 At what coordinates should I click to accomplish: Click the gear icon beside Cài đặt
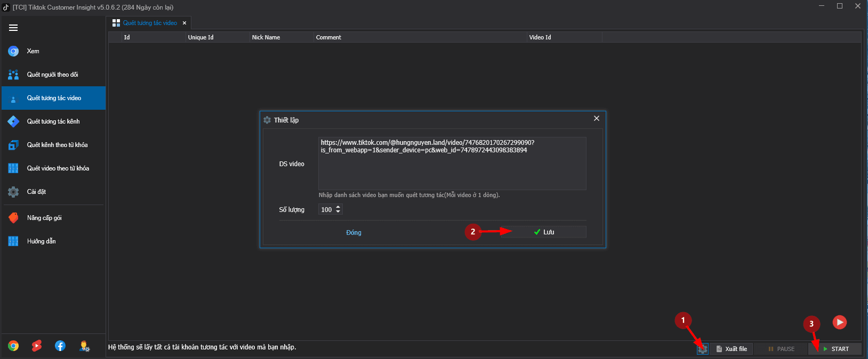click(13, 192)
